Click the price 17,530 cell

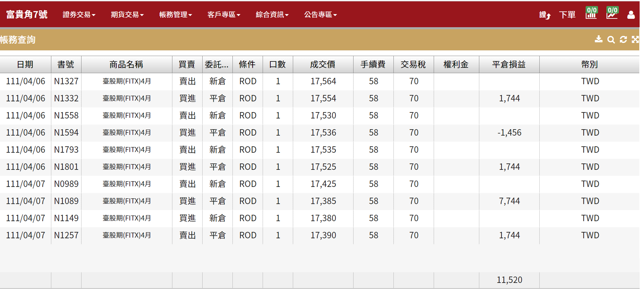(x=323, y=115)
